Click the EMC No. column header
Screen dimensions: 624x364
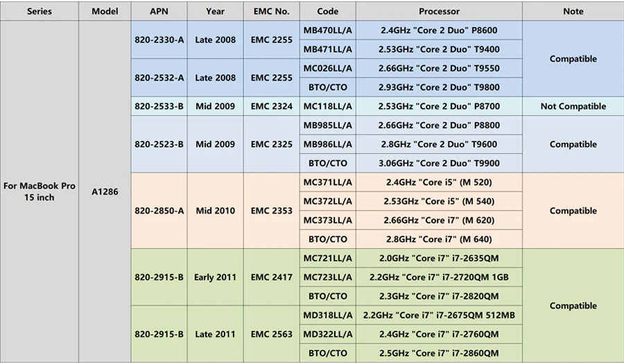pos(271,11)
